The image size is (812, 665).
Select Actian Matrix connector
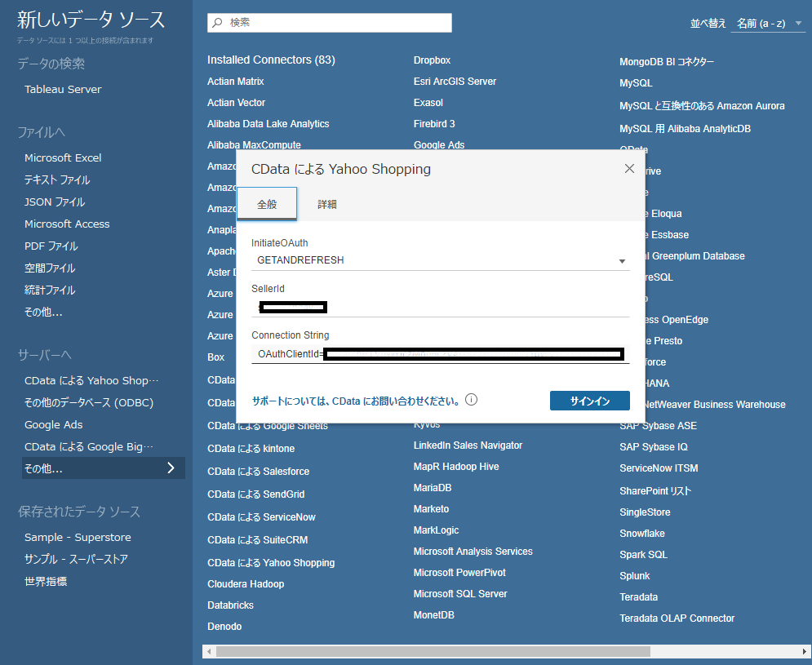236,82
